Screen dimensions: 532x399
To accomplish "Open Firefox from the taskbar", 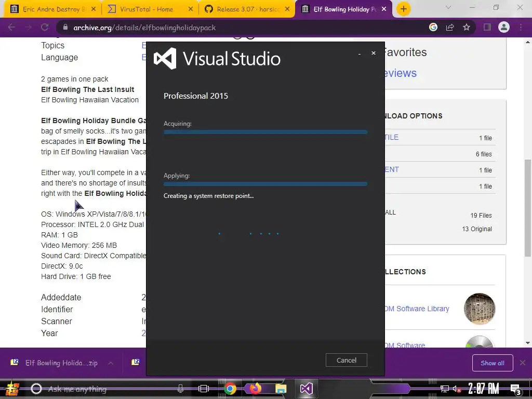I will pyautogui.click(x=256, y=389).
